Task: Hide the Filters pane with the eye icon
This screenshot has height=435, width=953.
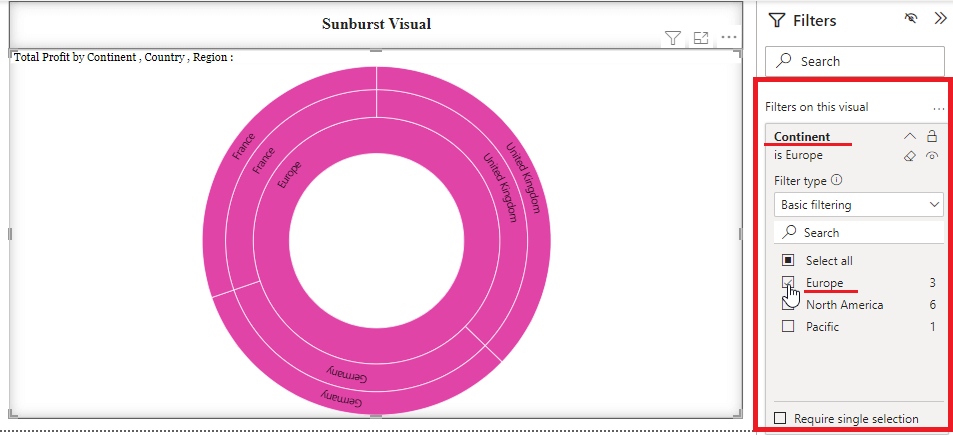Action: pyautogui.click(x=910, y=19)
